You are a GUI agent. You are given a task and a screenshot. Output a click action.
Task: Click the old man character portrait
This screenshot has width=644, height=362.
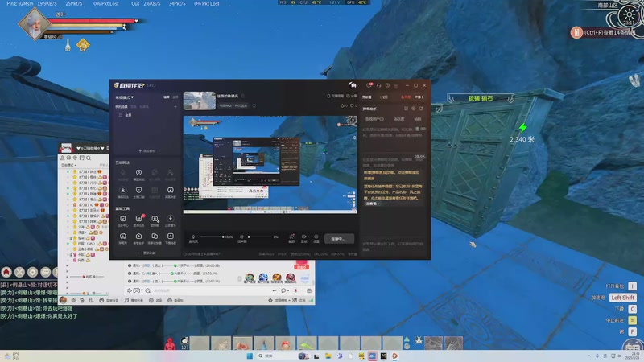point(34,25)
